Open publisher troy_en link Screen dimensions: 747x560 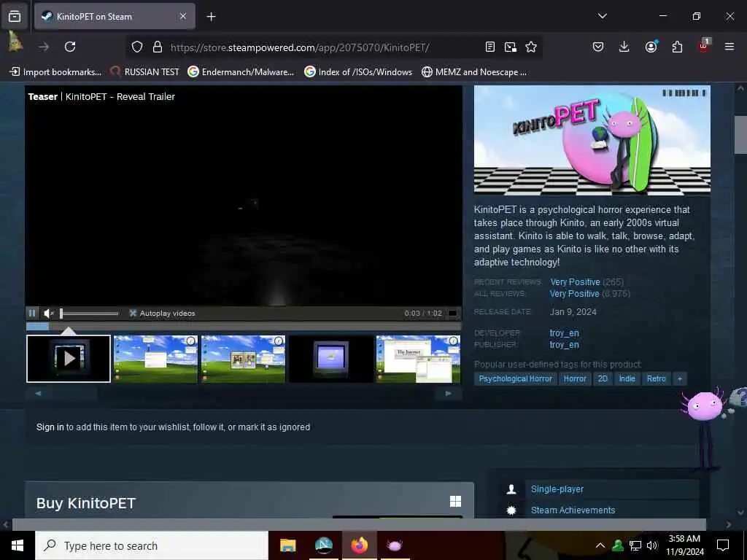(564, 345)
